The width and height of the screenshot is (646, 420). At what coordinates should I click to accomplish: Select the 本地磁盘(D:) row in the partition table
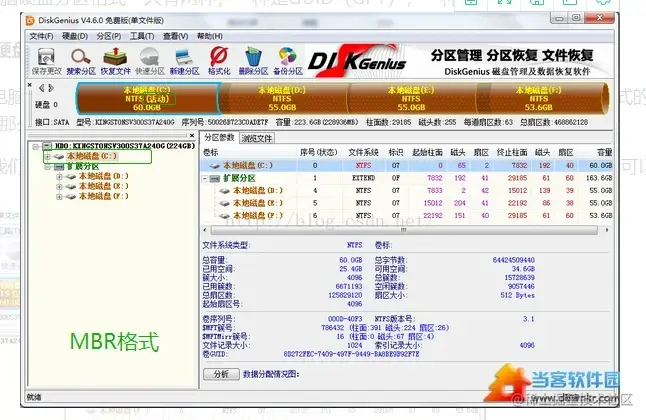(x=407, y=190)
